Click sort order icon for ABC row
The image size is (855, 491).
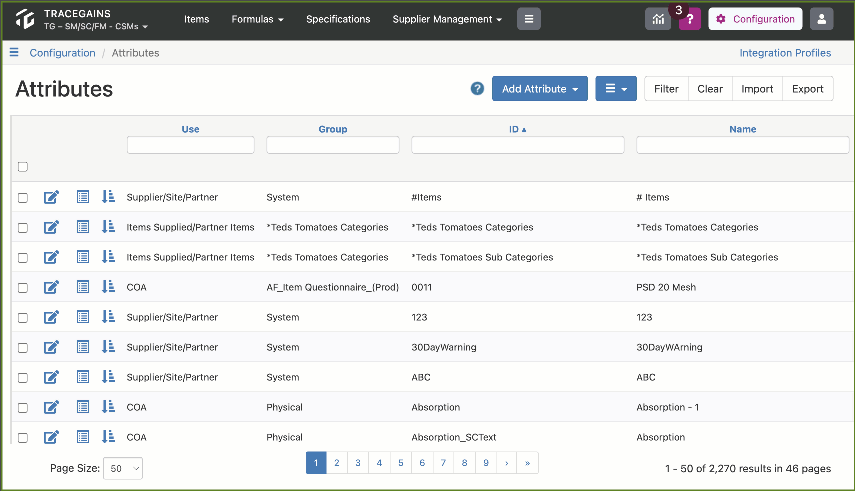click(109, 376)
